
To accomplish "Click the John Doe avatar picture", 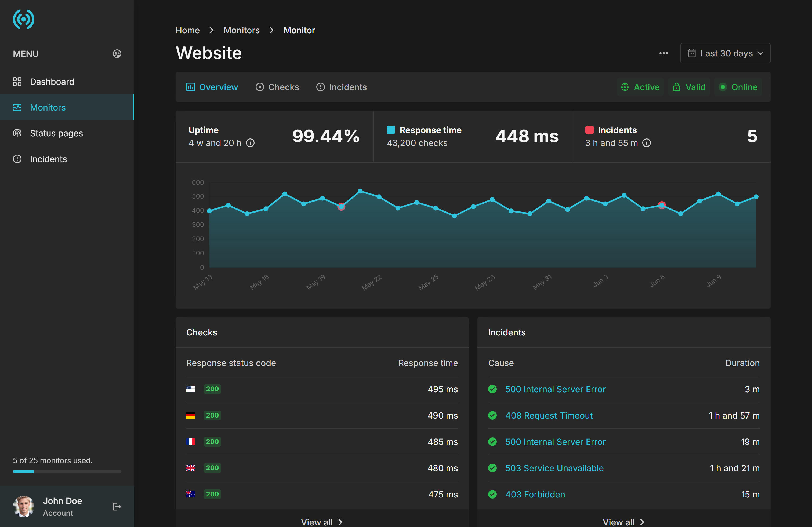I will pos(24,506).
